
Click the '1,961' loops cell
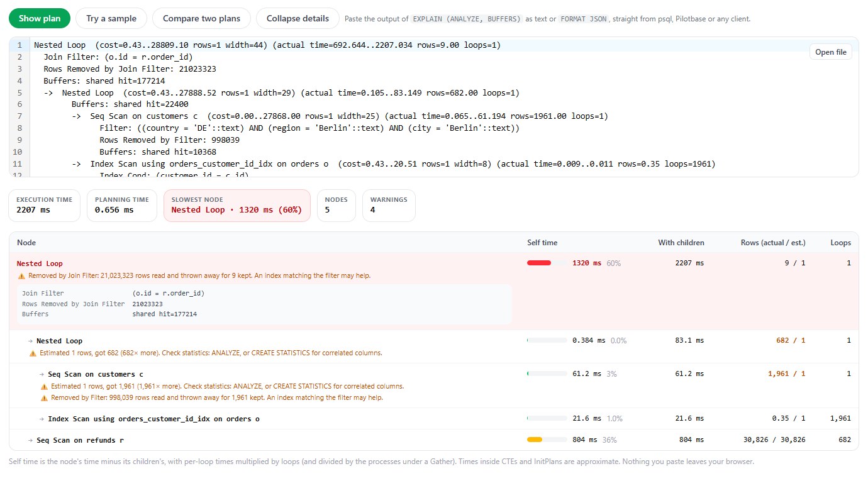[x=840, y=419]
